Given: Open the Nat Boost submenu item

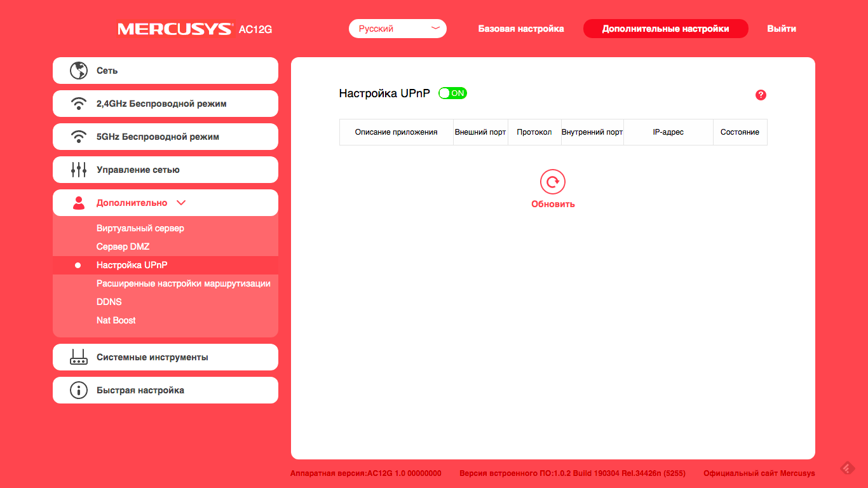Looking at the screenshot, I should point(116,320).
